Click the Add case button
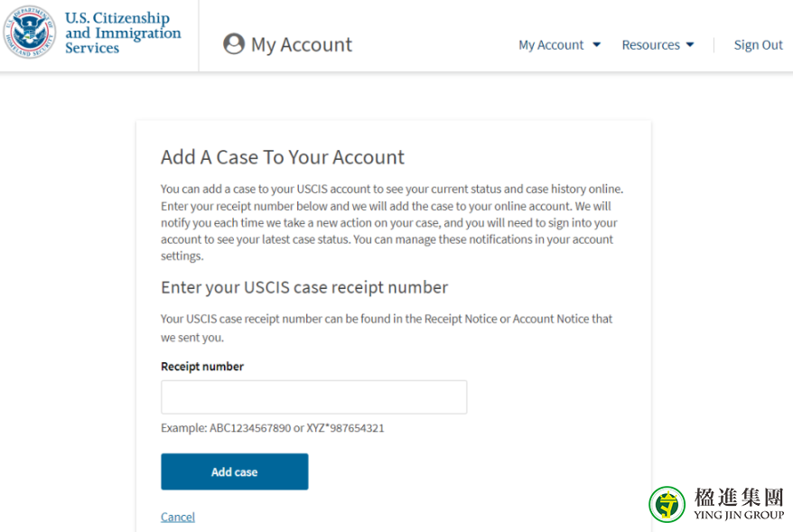 235,471
